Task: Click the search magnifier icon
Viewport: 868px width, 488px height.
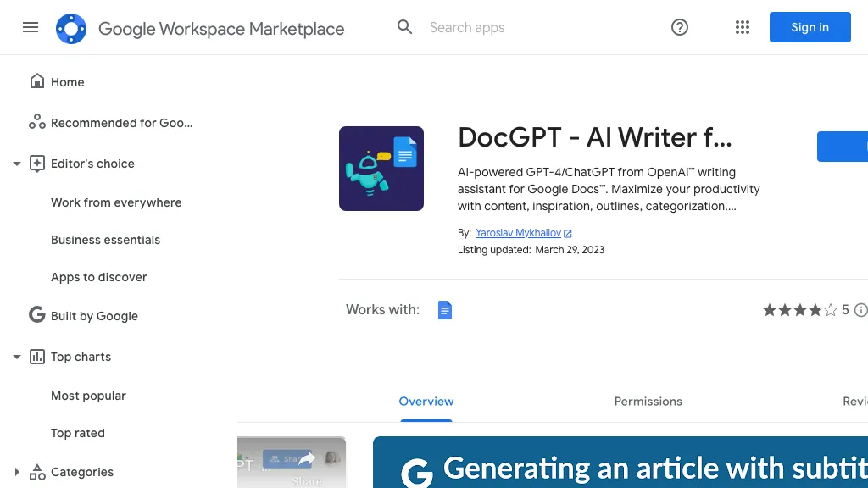Action: tap(405, 27)
